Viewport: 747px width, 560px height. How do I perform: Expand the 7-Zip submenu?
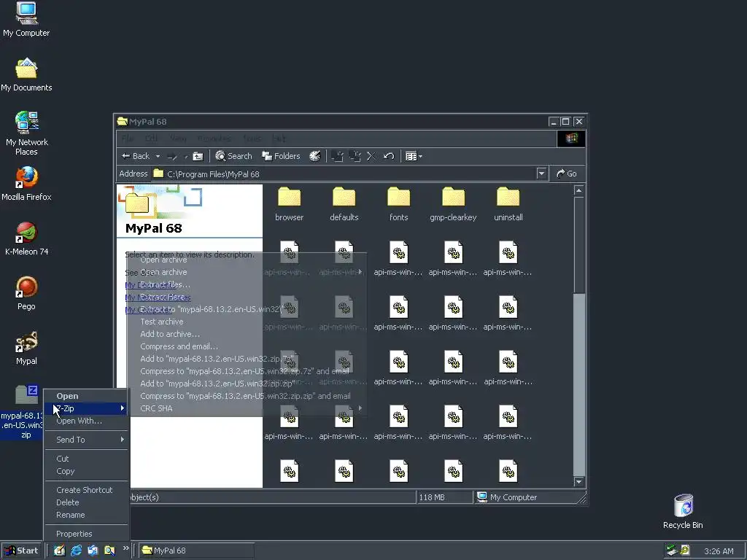(x=86, y=408)
